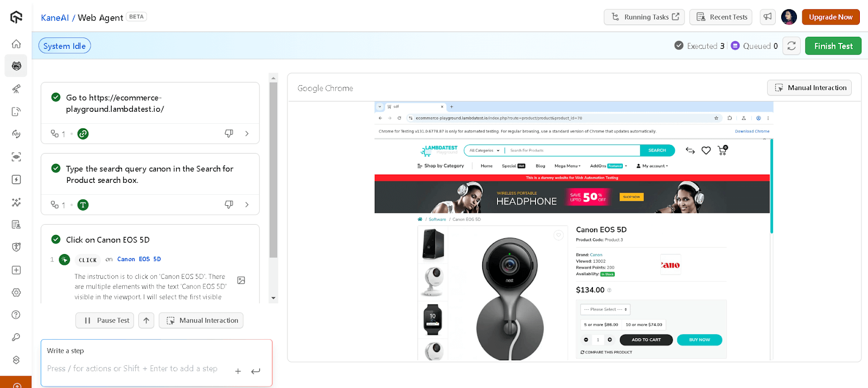The width and height of the screenshot is (868, 388).
Task: Click browser reload icon in embedded Chrome
Action: (x=399, y=118)
